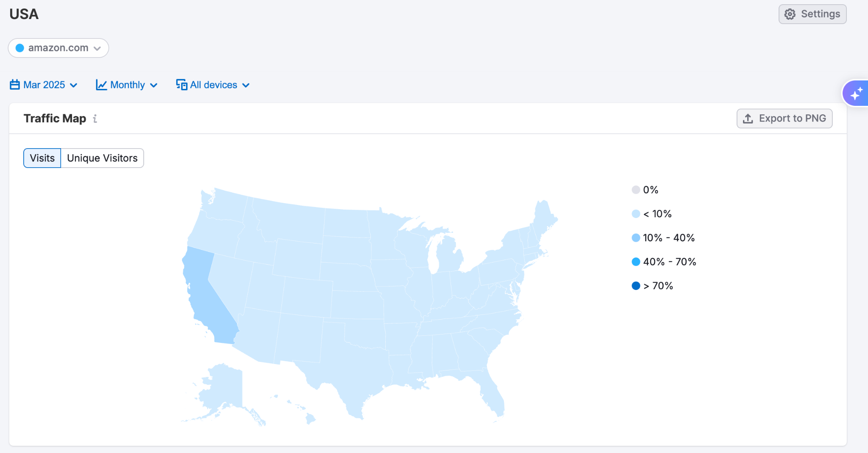Image resolution: width=868 pixels, height=453 pixels.
Task: Click the line chart icon next to Monthly
Action: point(101,85)
